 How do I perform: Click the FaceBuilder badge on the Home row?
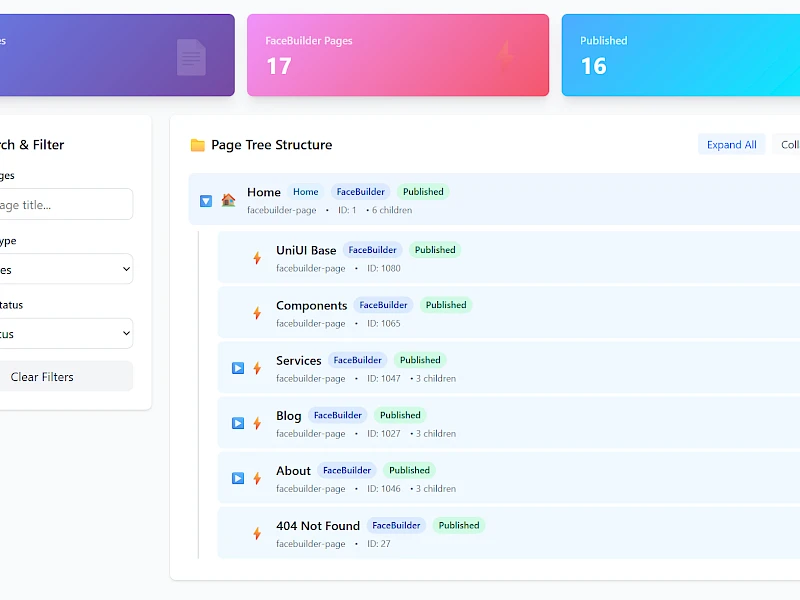tap(360, 191)
